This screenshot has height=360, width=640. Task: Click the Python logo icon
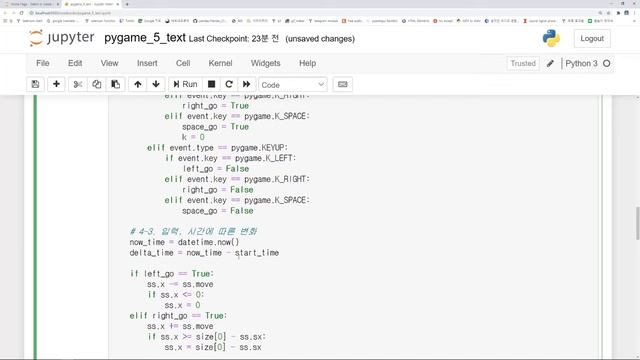pyautogui.click(x=551, y=38)
